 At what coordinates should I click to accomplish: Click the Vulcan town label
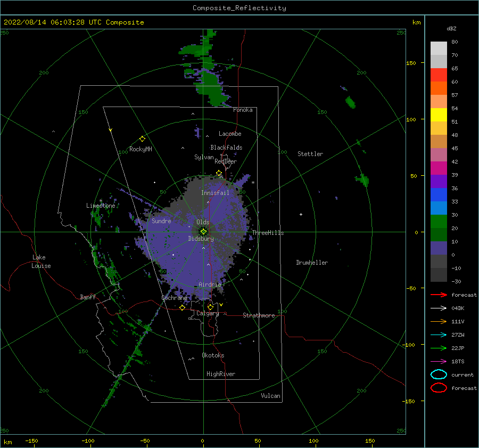click(x=271, y=396)
